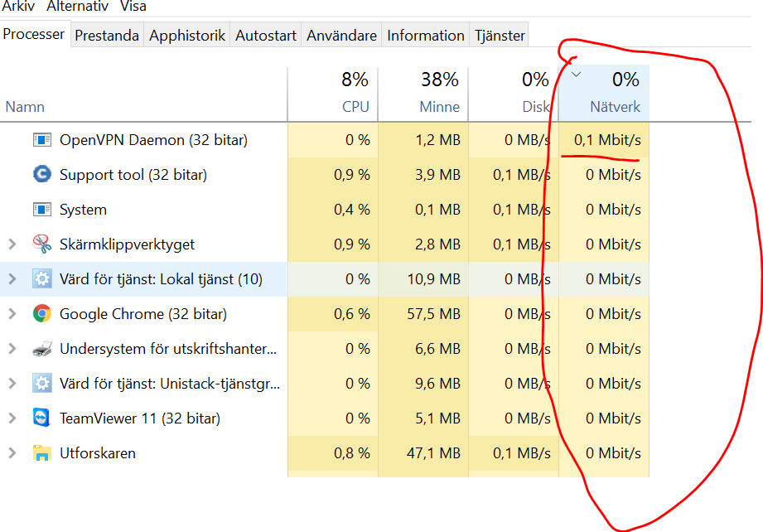Screen dimensions: 763x532
Task: Sort processes by Minne column
Action: [x=440, y=107]
